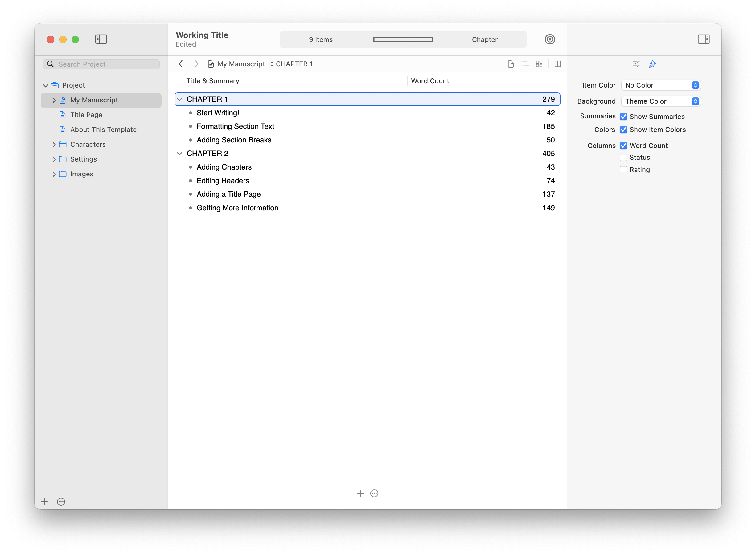Click the search magnifier icon
Image resolution: width=756 pixels, height=555 pixels.
[x=50, y=64]
